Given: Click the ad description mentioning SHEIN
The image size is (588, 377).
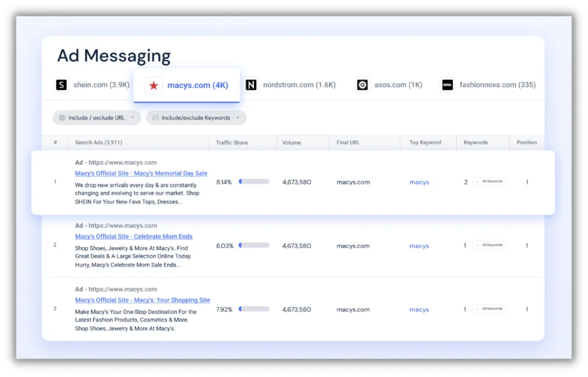Looking at the screenshot, I should click(137, 194).
